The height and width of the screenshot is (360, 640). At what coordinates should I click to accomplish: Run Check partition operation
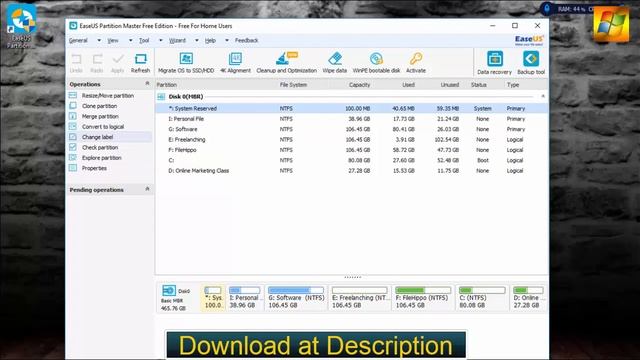(100, 147)
